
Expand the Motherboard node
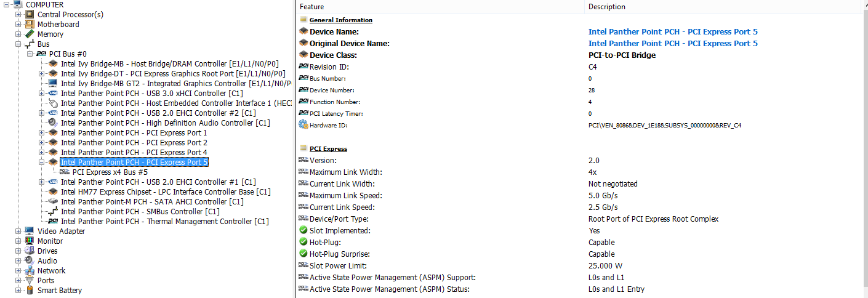pyautogui.click(x=18, y=24)
